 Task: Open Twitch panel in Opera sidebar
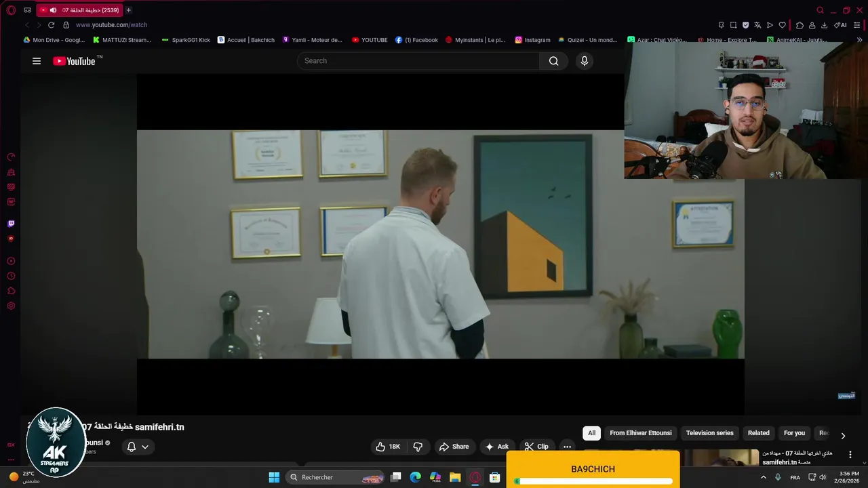coord(11,224)
